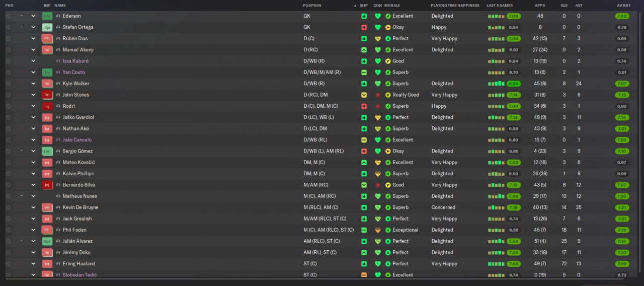Viewport: 644px width, 286px height.
Task: Open John Stones' Inj injury badge
Action: pos(47,95)
